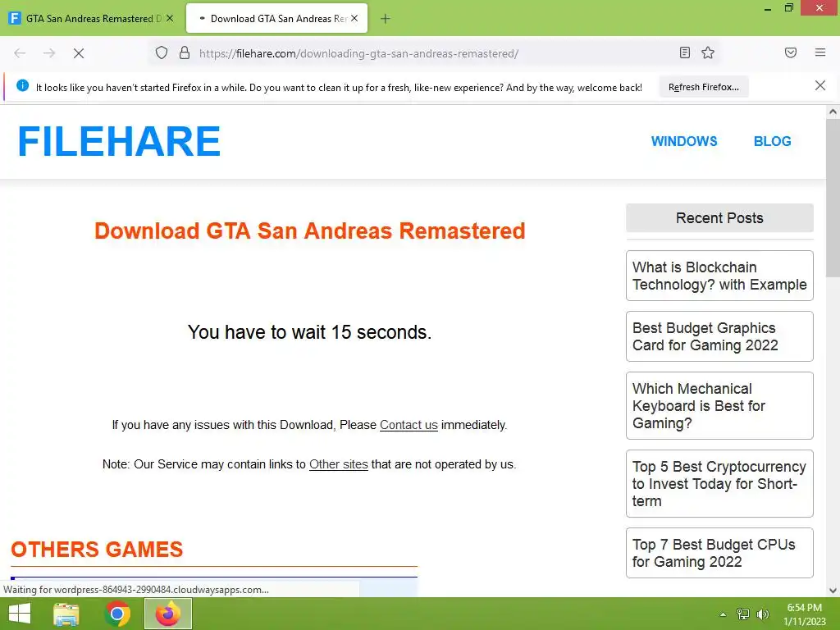Click the scrollbar down arrow
Viewport: 840px width, 630px height.
pos(833,591)
